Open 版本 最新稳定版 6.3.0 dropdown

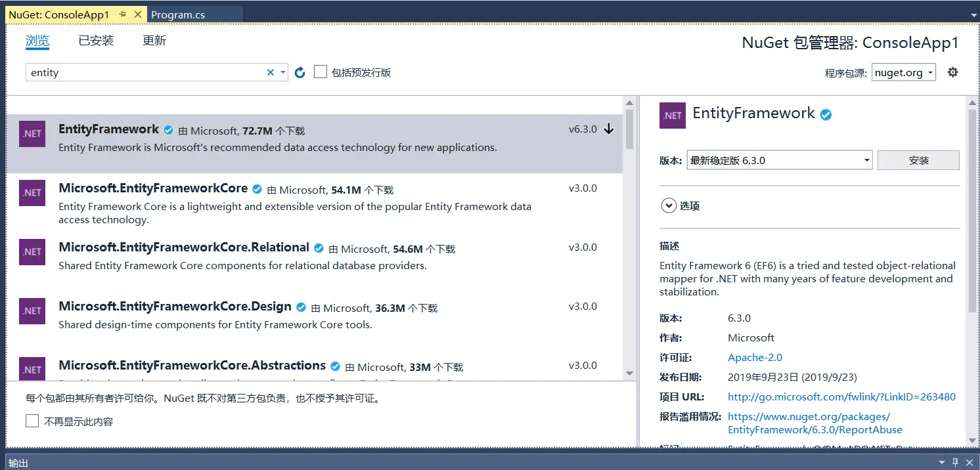click(x=780, y=160)
